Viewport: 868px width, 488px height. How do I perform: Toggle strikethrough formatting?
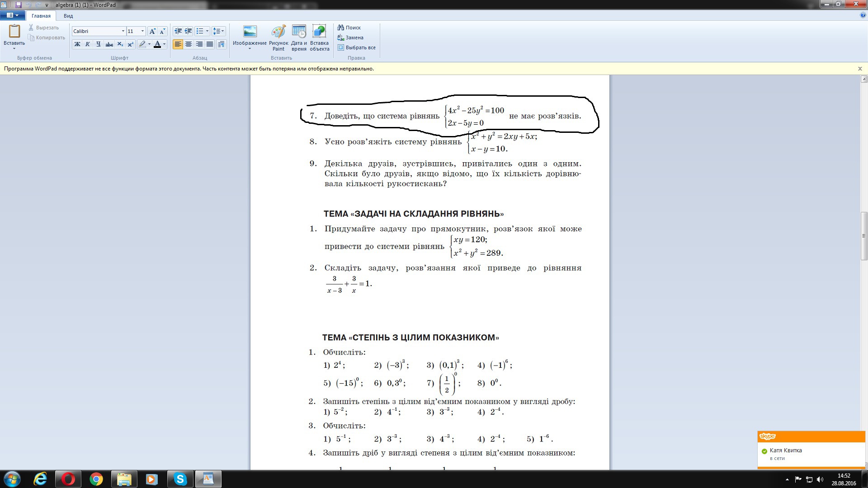pos(109,44)
